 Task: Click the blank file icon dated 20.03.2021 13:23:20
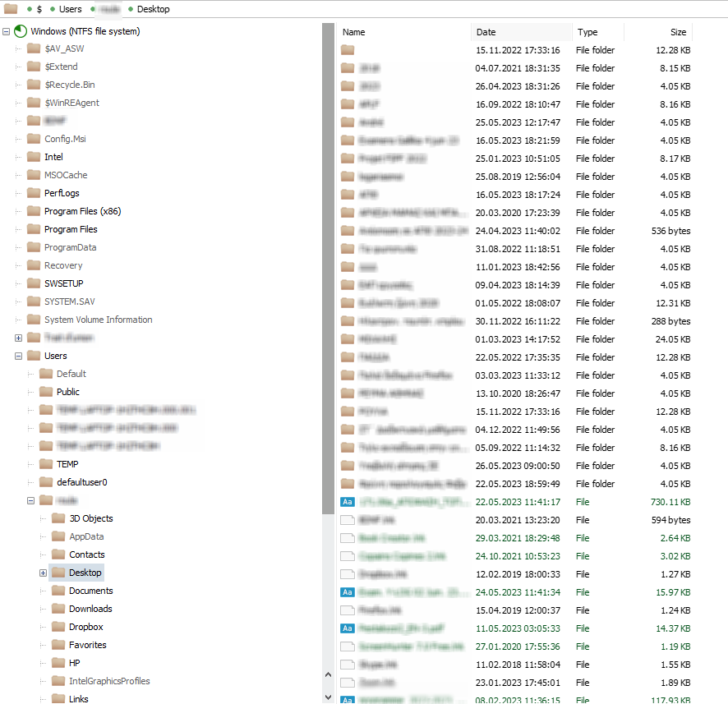tap(348, 520)
